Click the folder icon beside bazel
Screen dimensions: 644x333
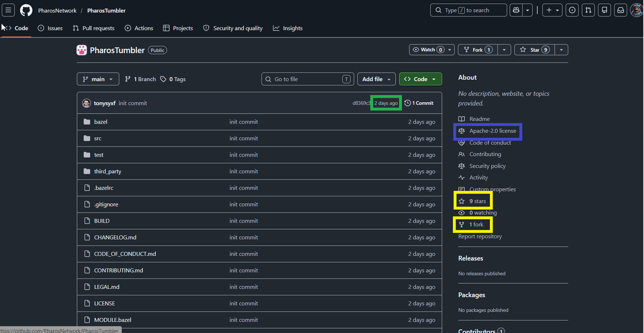click(x=87, y=122)
